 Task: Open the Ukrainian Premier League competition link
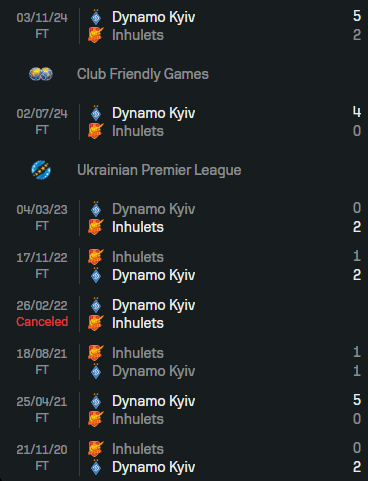(x=159, y=170)
